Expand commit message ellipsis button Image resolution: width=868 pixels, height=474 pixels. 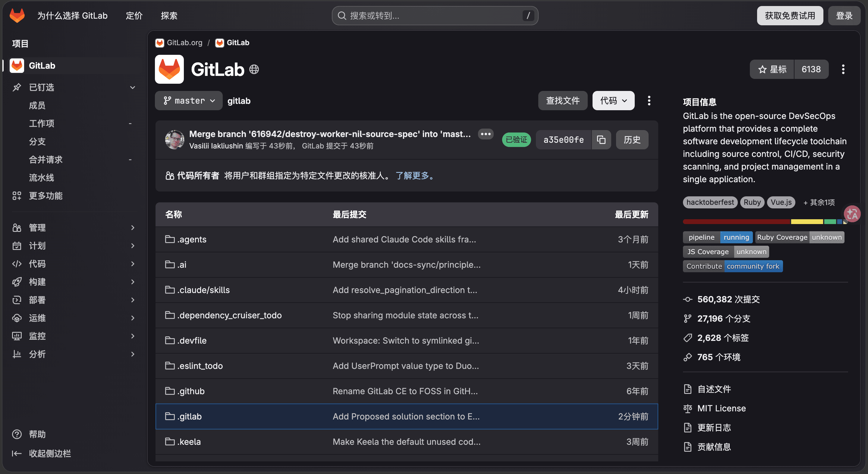pyautogui.click(x=486, y=134)
